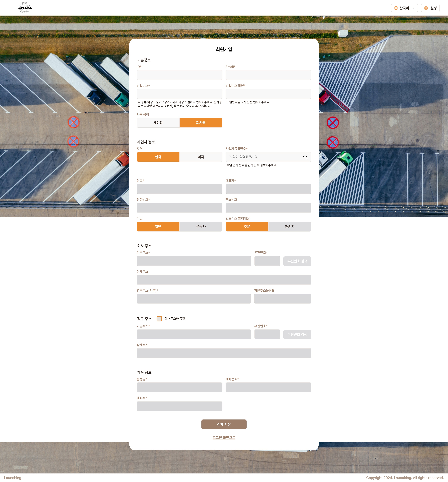Choose 미국 as the region

pyautogui.click(x=201, y=157)
